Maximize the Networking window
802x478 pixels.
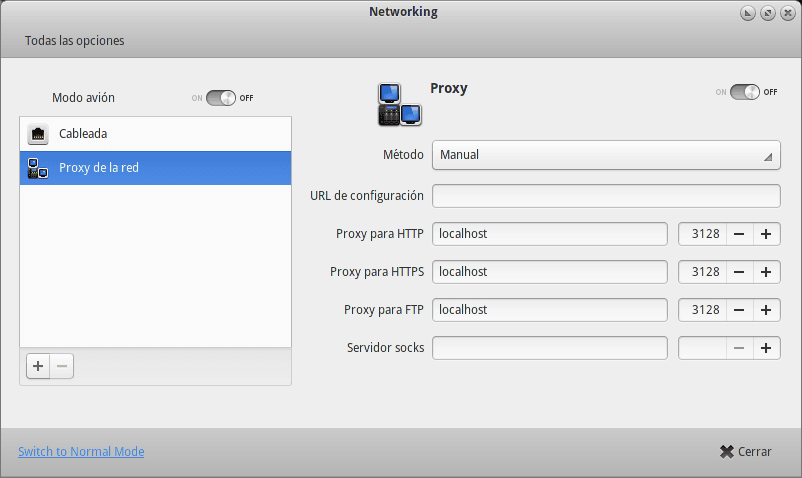pyautogui.click(x=768, y=13)
